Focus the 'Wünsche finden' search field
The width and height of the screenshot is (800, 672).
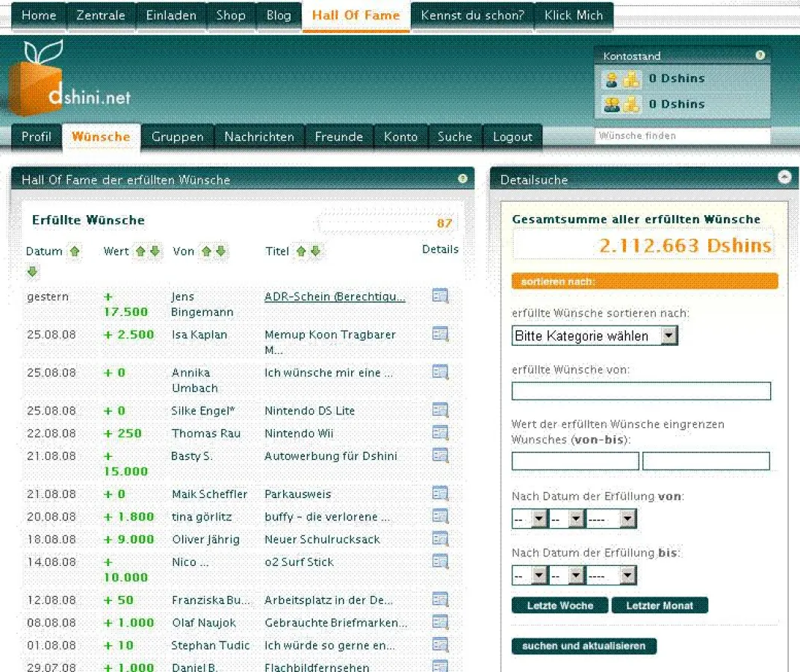682,136
